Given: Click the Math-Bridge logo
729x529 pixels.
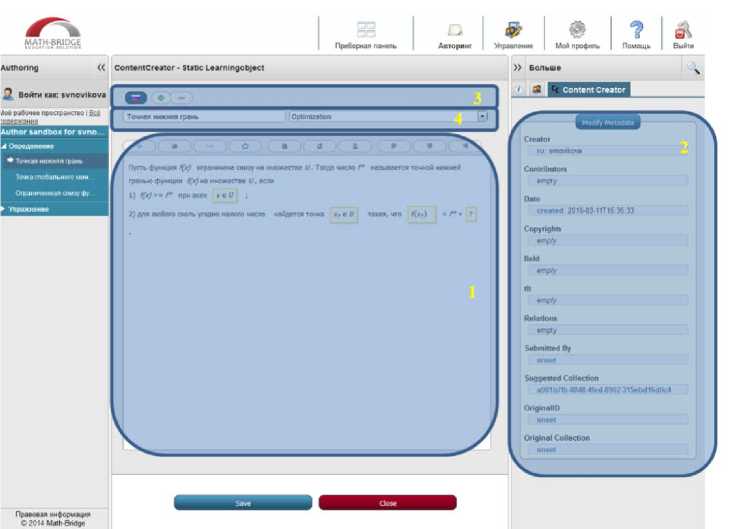Looking at the screenshot, I should pyautogui.click(x=53, y=33).
